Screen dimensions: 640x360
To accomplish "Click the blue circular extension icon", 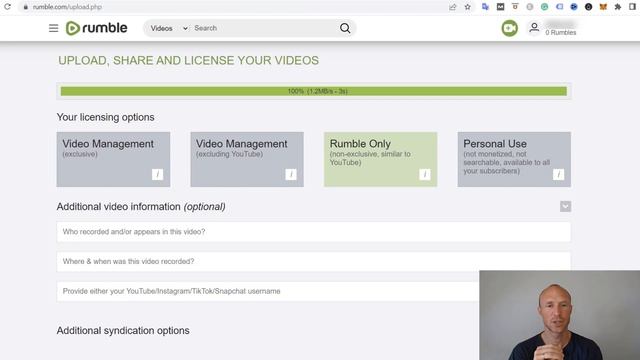I will coord(574,7).
